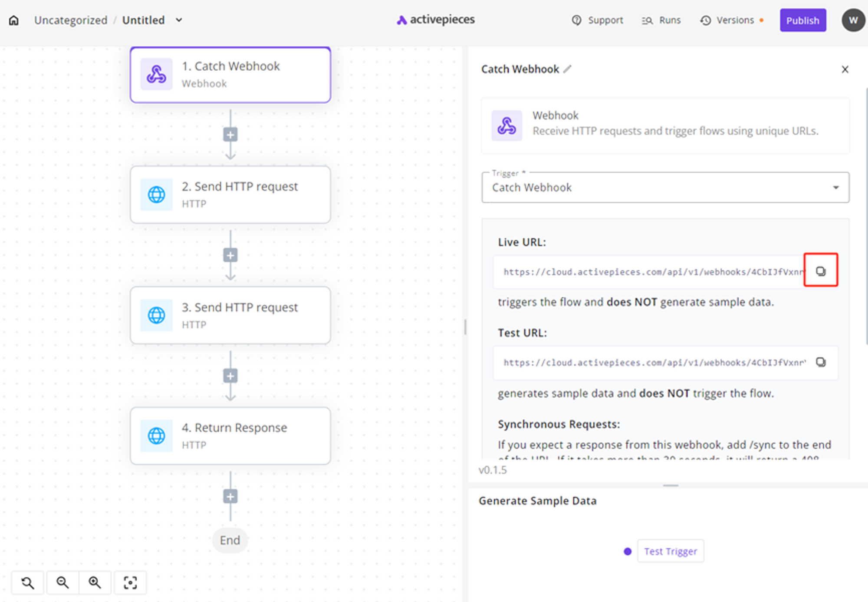Copy the Test URL with copy icon
Screen dimensions: 868x602
820,362
